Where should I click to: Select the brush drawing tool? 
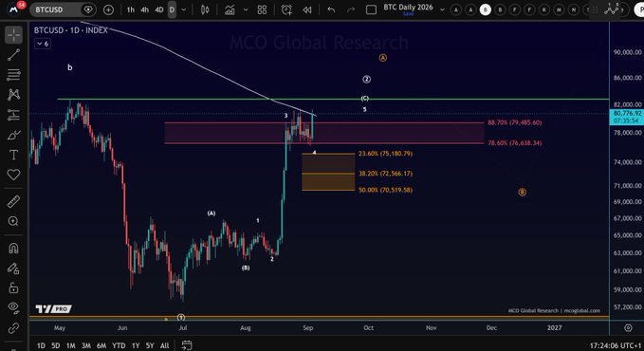point(13,135)
